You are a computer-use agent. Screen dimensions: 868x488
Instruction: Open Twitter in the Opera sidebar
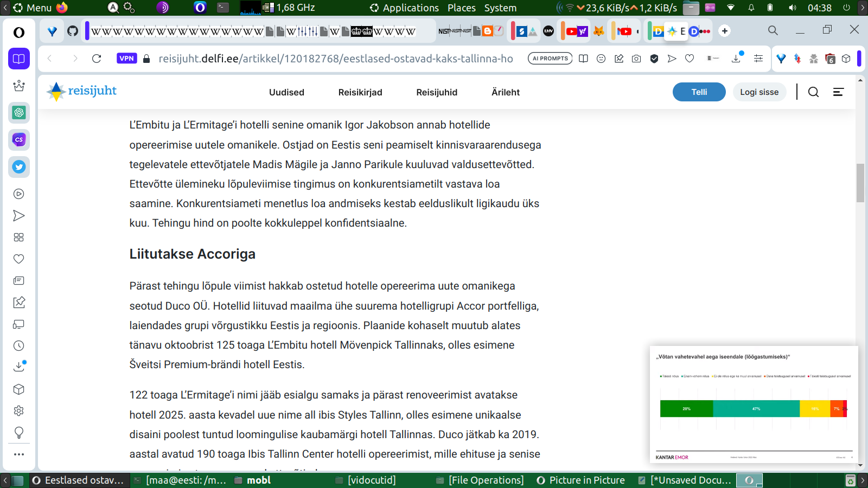[x=19, y=167]
